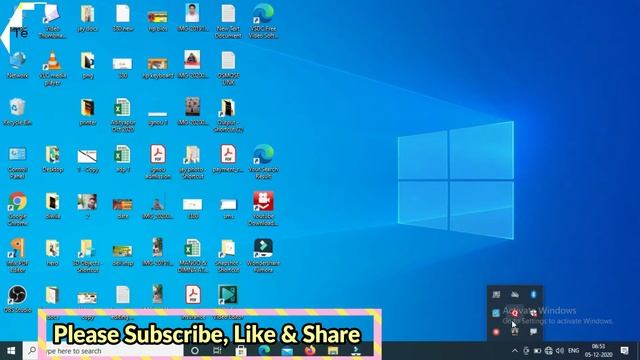Open Wondershare Filmora shortcut
Image resolution: width=640 pixels, height=360 pixels.
tap(263, 256)
